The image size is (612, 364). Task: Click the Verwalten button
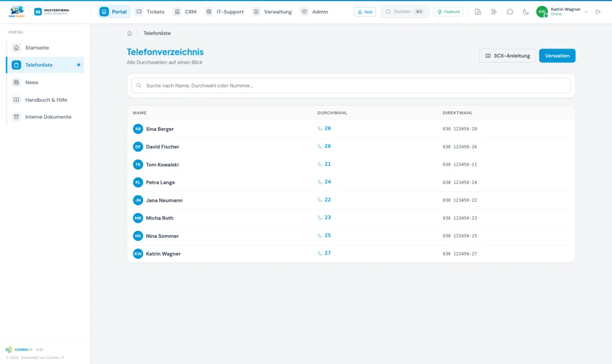click(x=557, y=55)
